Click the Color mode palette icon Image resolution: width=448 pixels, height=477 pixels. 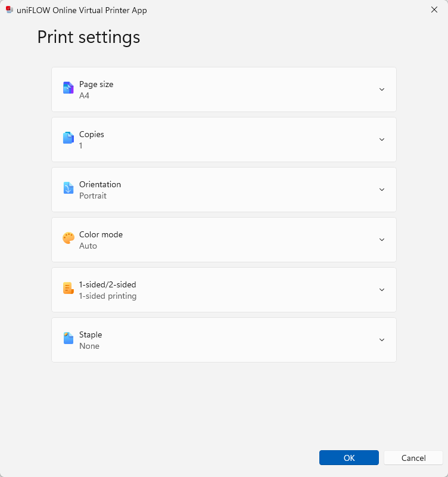click(68, 238)
